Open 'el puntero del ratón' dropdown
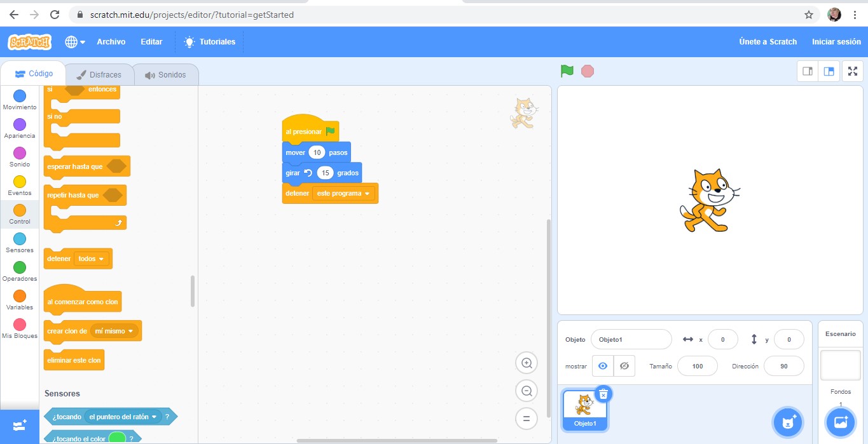Screen dimensions: 868x444 coord(123,417)
